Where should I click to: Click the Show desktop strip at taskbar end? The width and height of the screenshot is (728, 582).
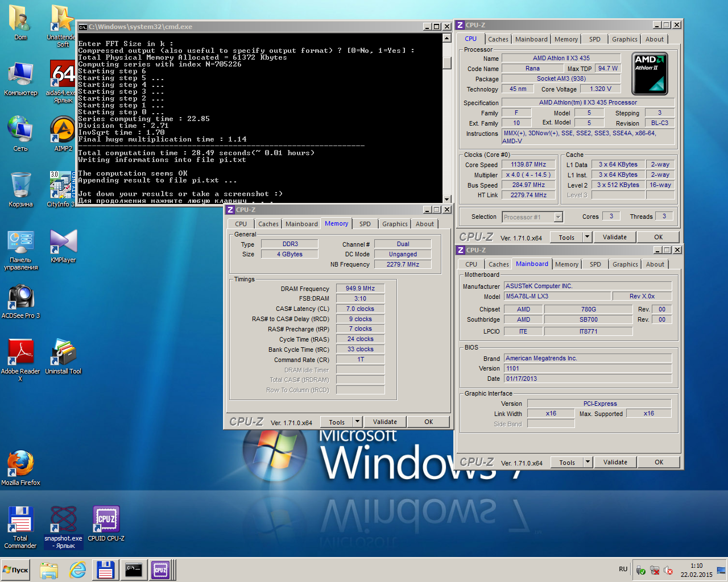[x=722, y=570]
